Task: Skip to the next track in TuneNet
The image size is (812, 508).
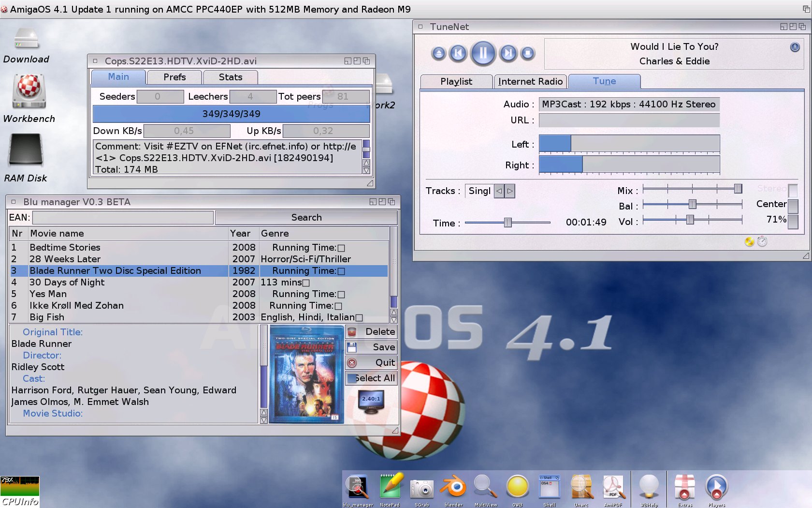Action: 508,53
